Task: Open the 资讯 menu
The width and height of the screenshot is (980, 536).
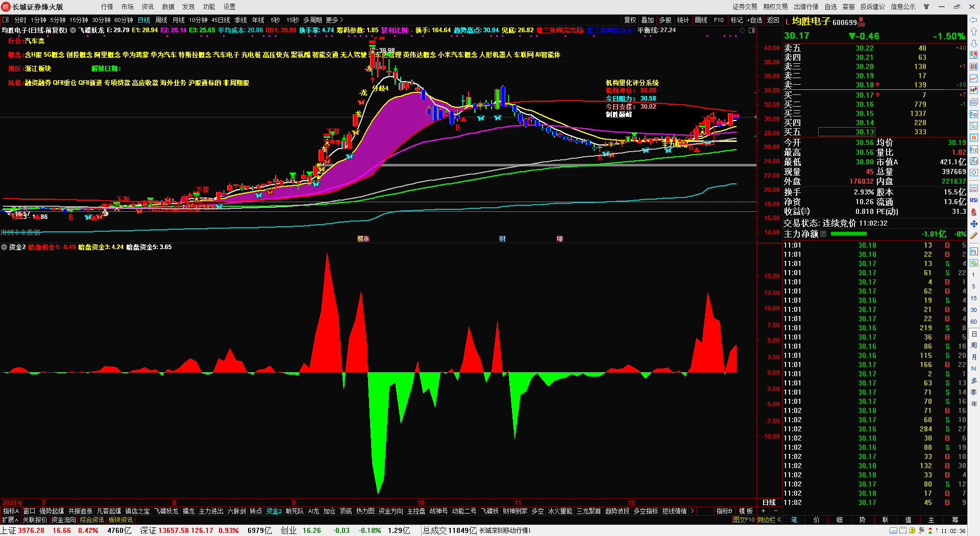Action: (148, 7)
